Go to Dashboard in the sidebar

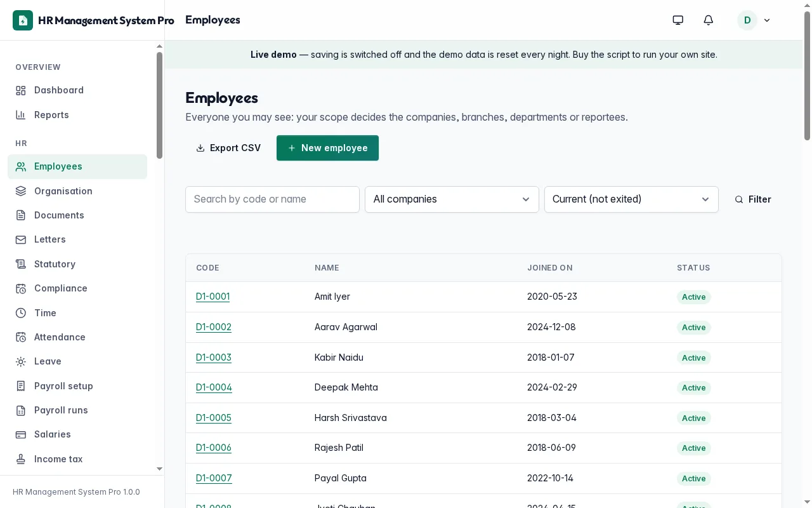point(77,90)
